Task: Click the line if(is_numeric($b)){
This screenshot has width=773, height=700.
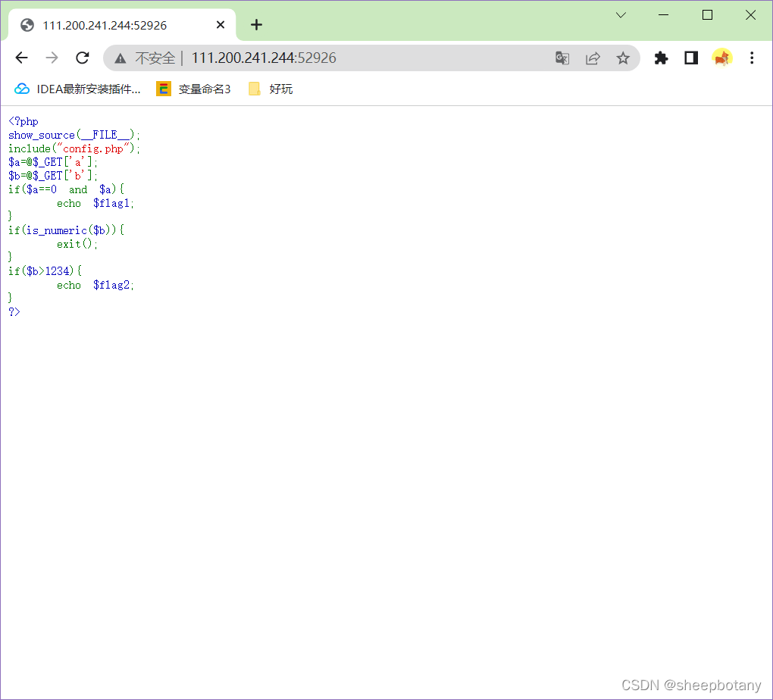Action: pos(66,230)
